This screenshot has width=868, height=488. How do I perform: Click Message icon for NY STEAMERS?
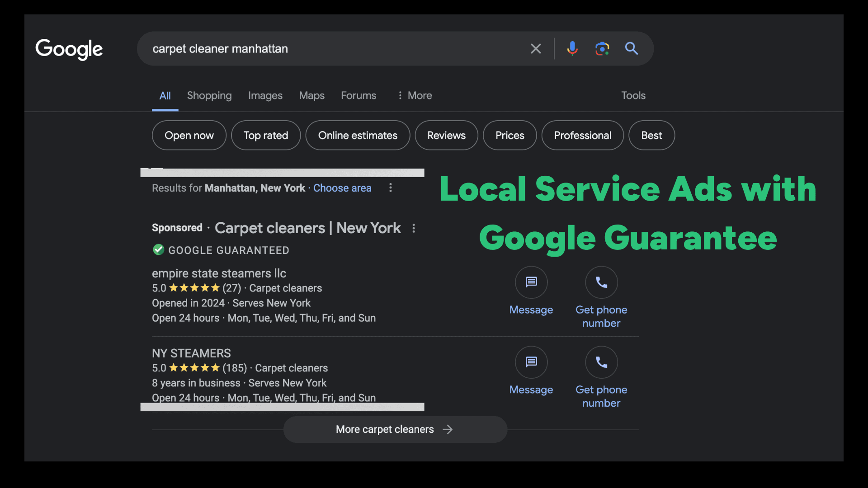531,362
